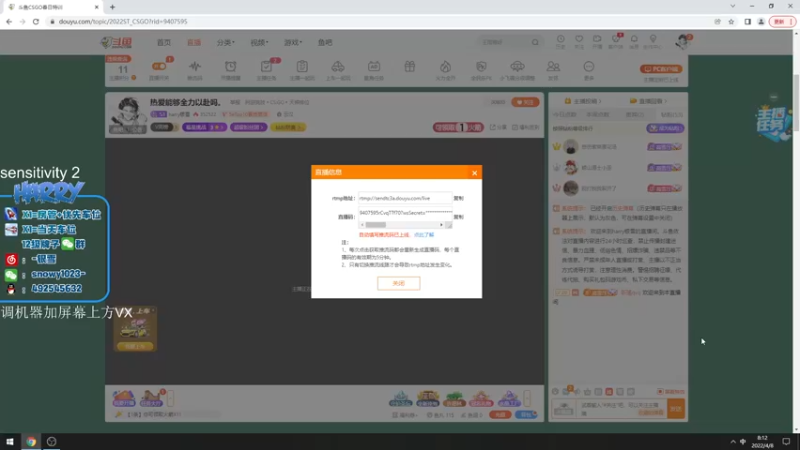This screenshot has height=450, width=800.
Task: Expand the 游戏 dropdown menu
Action: coord(293,42)
